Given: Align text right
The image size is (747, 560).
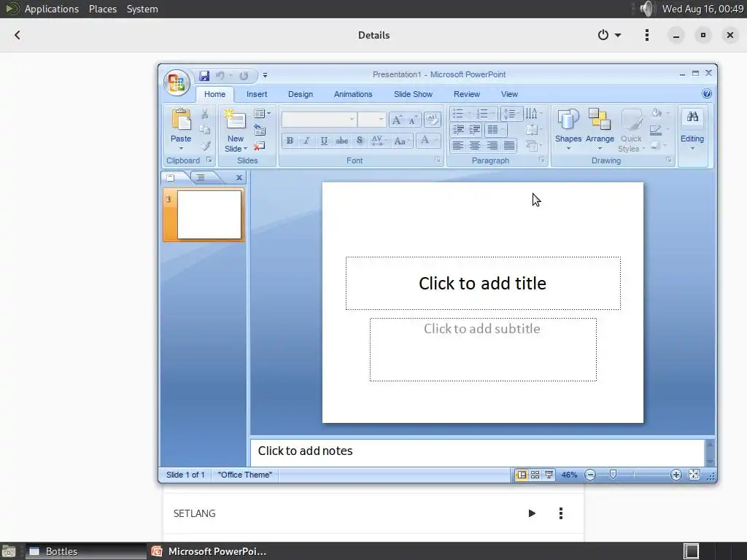Looking at the screenshot, I should 492,146.
